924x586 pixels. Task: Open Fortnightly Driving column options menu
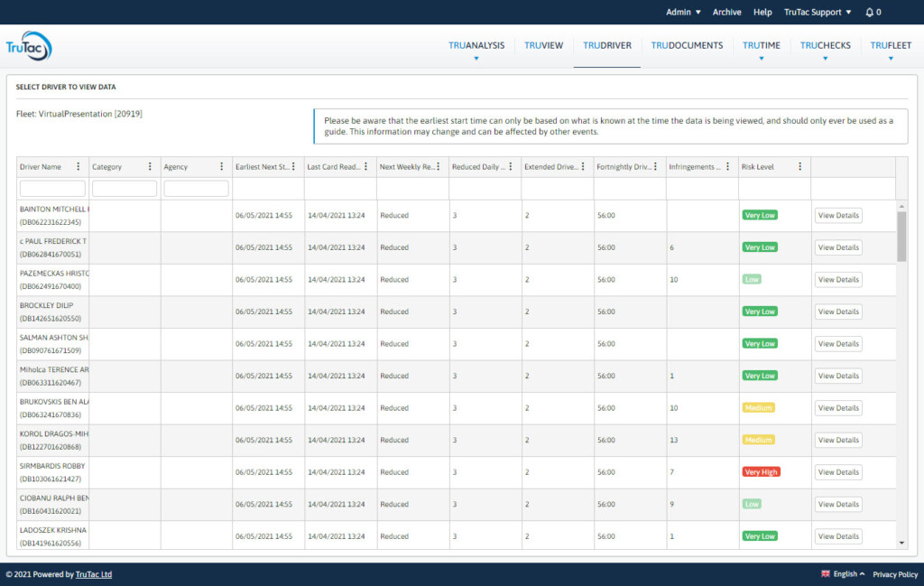[x=655, y=167]
